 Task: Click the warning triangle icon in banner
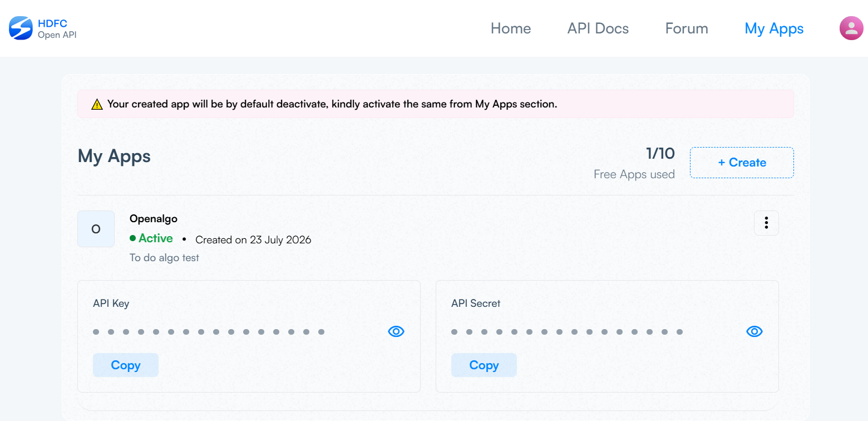point(97,104)
